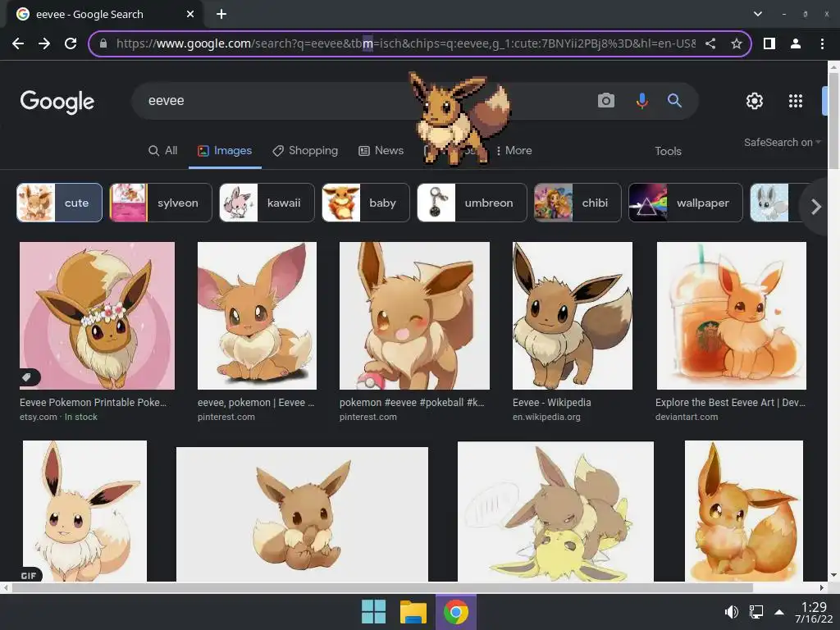Image resolution: width=840 pixels, height=630 pixels.
Task: Click the vertical scrollbar thumb
Action: point(833,121)
